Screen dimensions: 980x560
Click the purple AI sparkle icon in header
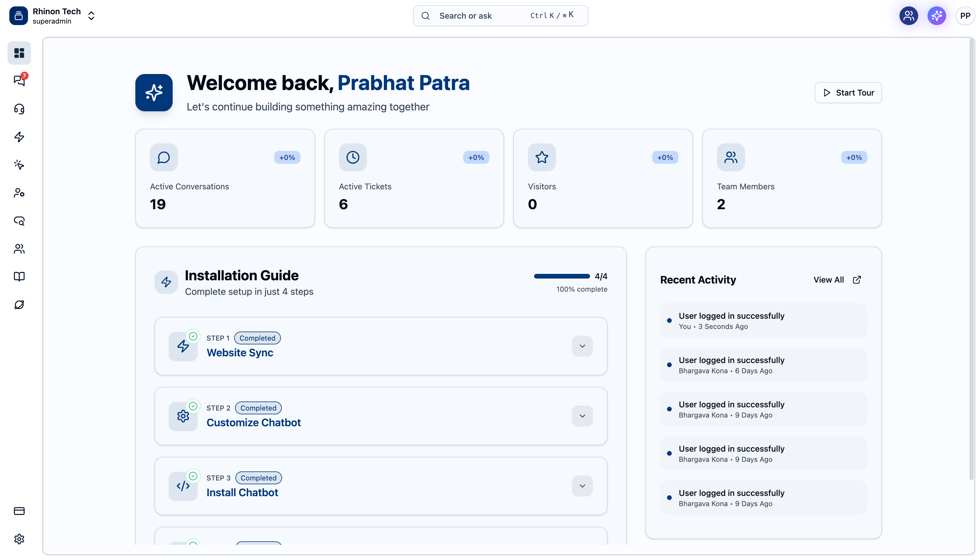(x=936, y=16)
